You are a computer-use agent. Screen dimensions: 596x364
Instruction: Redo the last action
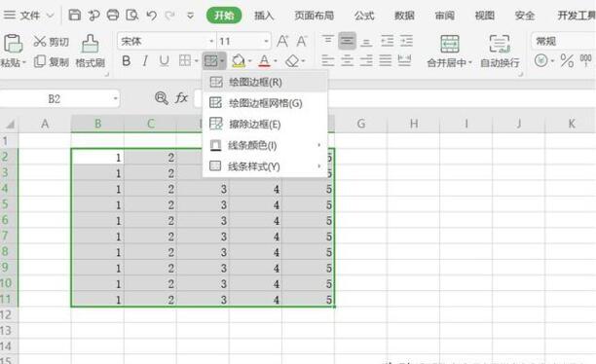point(169,16)
